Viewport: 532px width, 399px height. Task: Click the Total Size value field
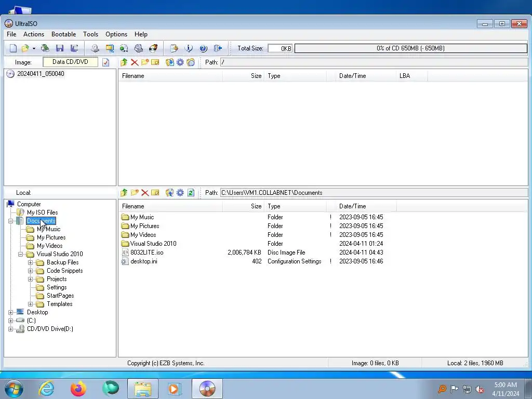[x=280, y=48]
